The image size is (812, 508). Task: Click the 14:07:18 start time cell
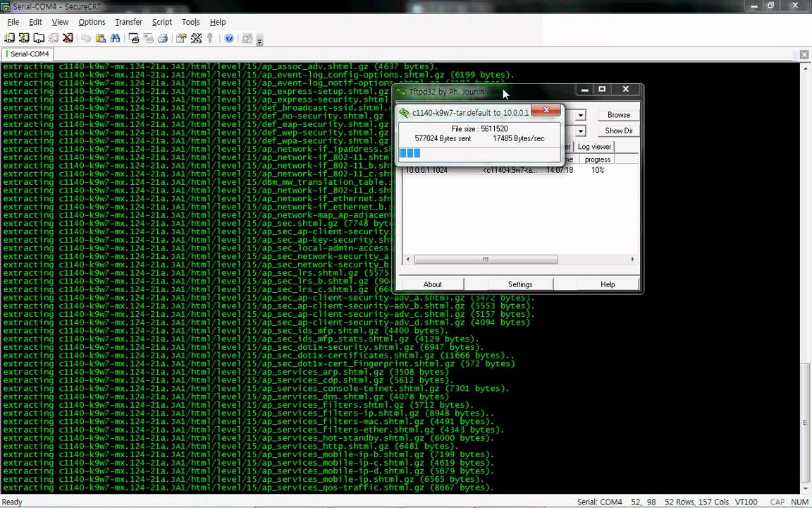pyautogui.click(x=560, y=170)
